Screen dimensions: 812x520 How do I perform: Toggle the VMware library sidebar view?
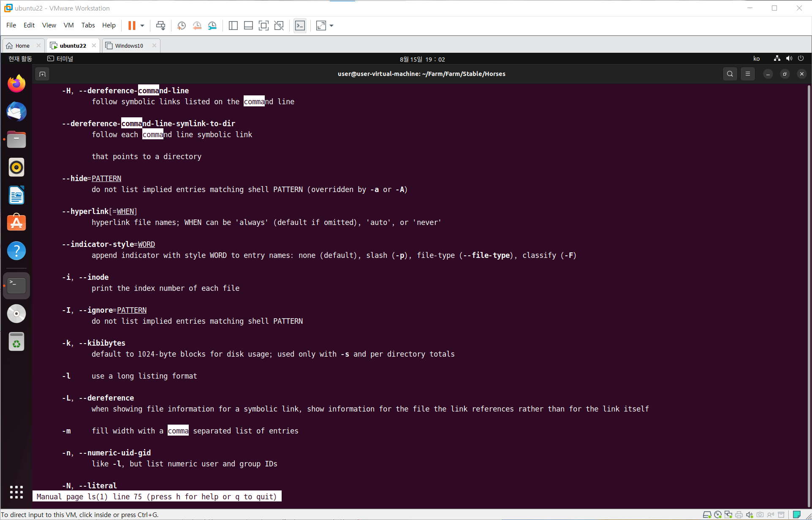point(233,26)
